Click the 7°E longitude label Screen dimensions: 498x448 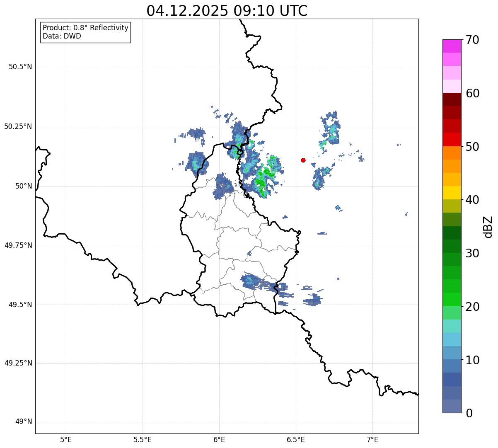[372, 440]
